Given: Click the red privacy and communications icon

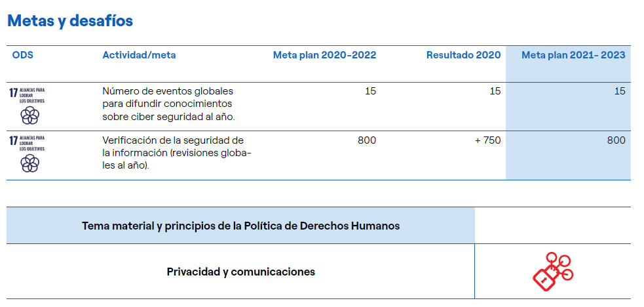Looking at the screenshot, I should coord(552,272).
